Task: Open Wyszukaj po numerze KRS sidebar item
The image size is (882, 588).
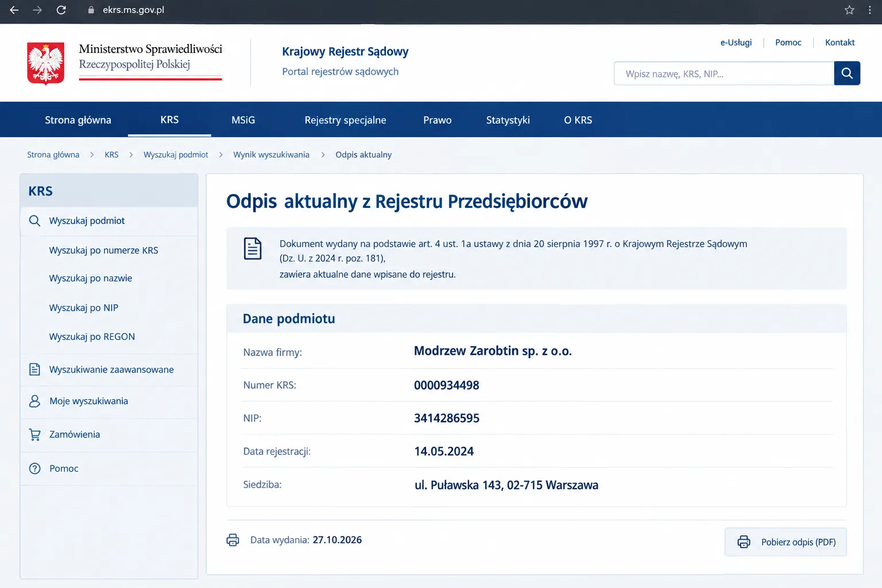Action: click(103, 250)
